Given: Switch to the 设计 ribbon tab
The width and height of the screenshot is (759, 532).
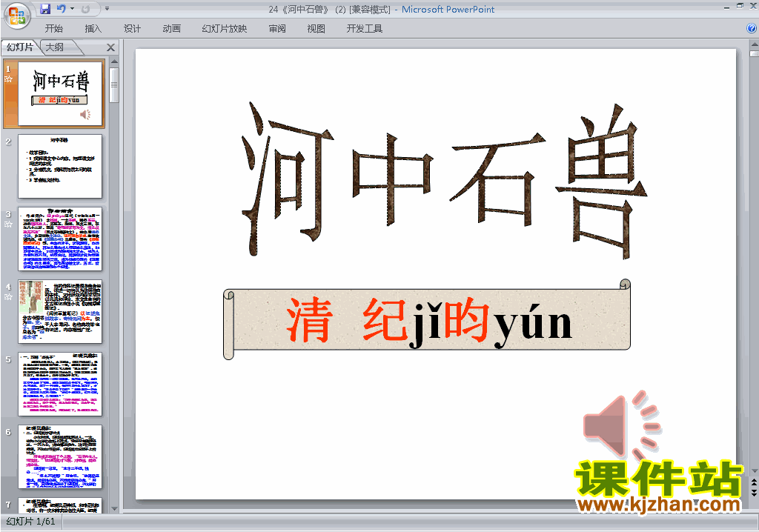Looking at the screenshot, I should pos(132,29).
